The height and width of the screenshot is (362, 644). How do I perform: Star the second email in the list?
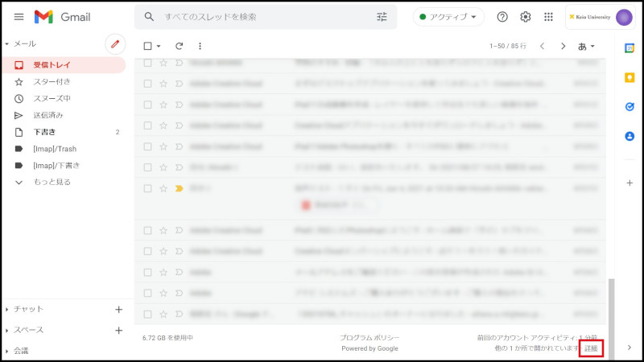pos(163,84)
